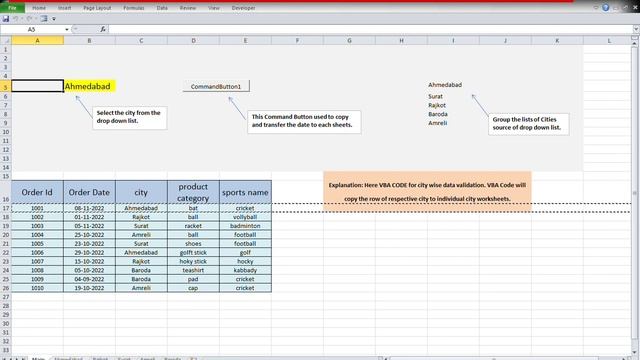Click the date cell 25-10-2022
Screen dimensions: 640x360
pyautogui.click(x=89, y=235)
